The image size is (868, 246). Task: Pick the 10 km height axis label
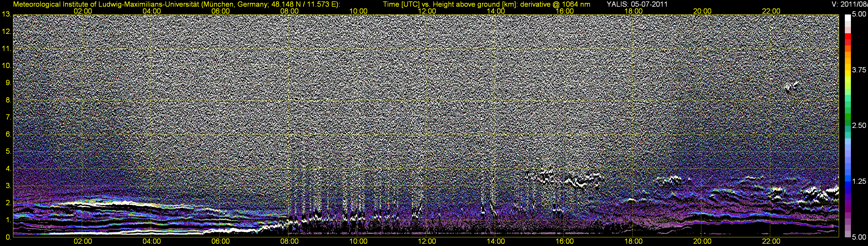pyautogui.click(x=6, y=66)
